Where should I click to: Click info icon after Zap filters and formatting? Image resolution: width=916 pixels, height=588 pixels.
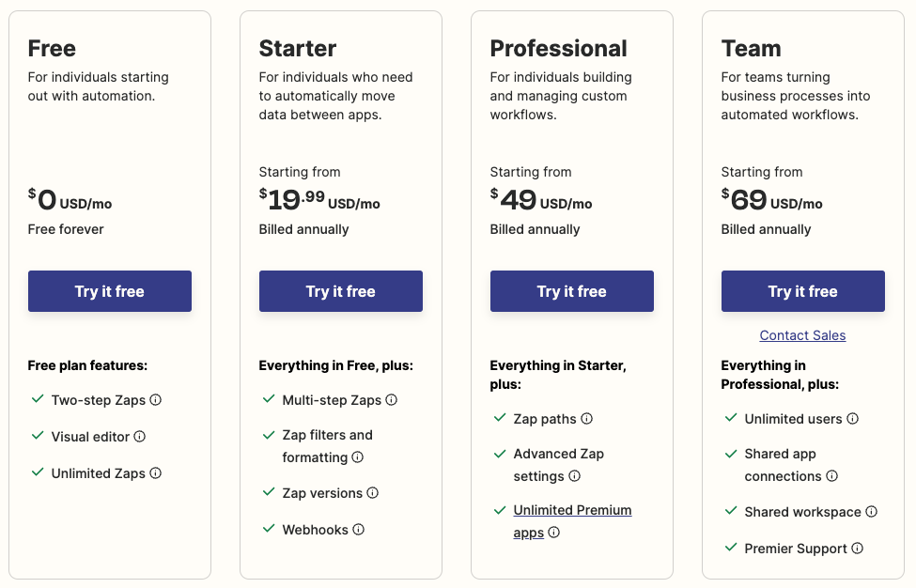coord(358,457)
